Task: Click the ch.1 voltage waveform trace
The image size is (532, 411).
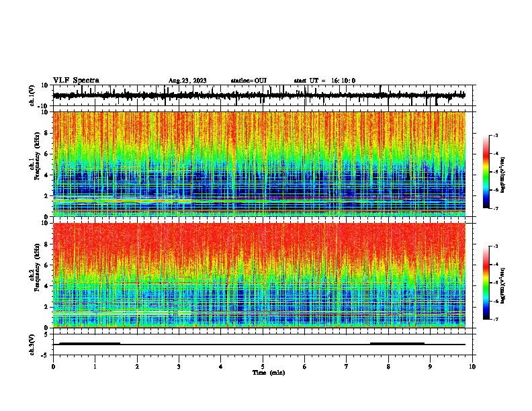Action: [x=259, y=95]
